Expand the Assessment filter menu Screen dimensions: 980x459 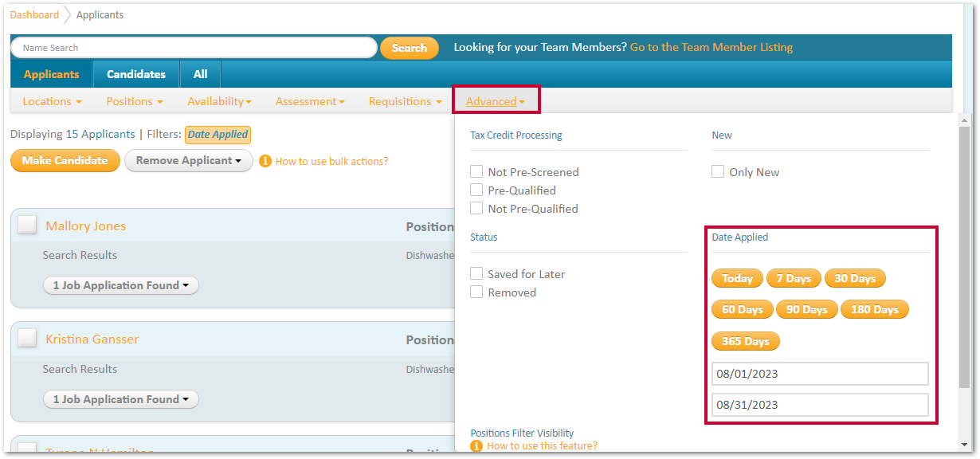[x=310, y=101]
